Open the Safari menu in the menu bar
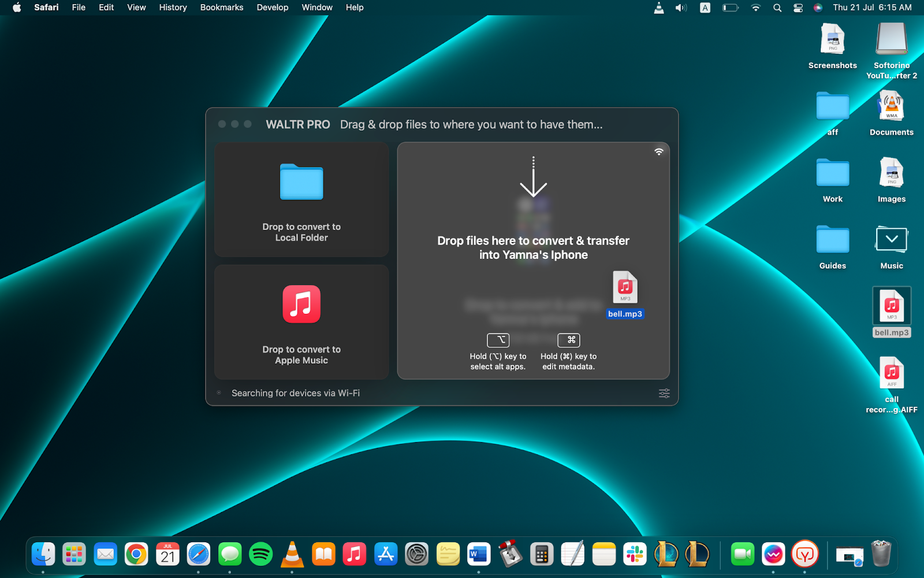This screenshot has height=578, width=924. point(46,8)
